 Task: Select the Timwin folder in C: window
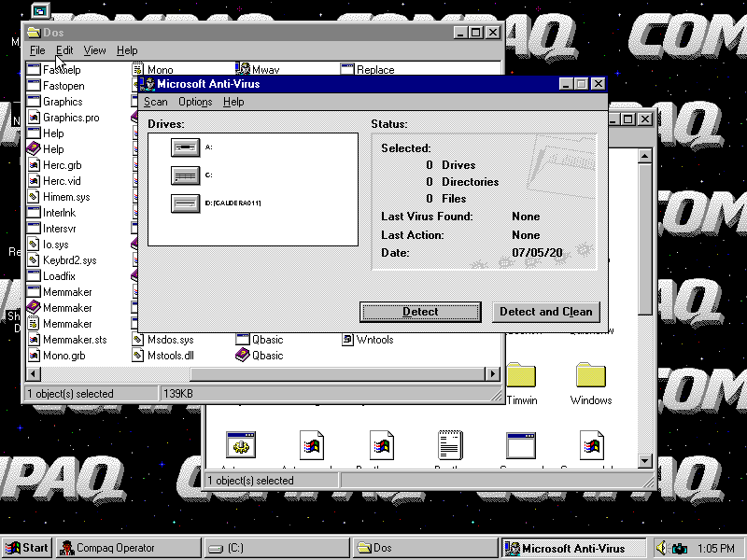[521, 376]
